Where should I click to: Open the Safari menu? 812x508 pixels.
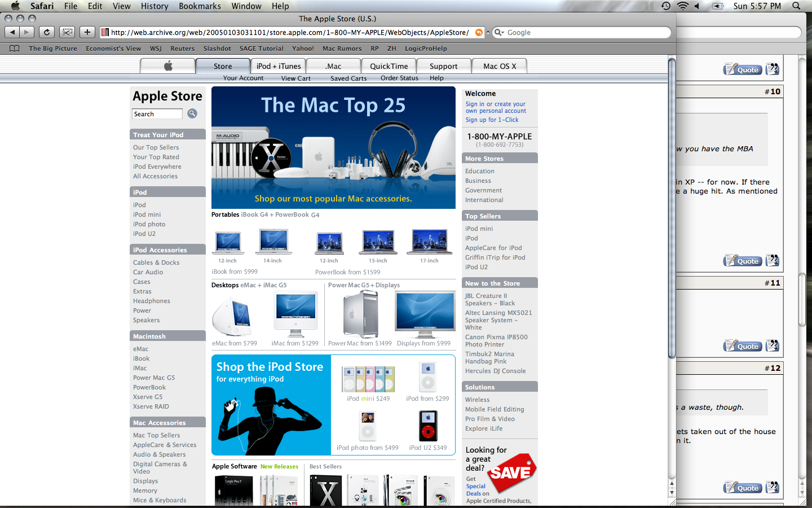point(42,6)
